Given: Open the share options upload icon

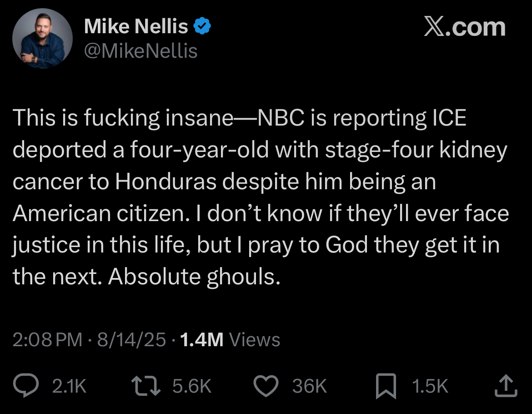Looking at the screenshot, I should (506, 386).
